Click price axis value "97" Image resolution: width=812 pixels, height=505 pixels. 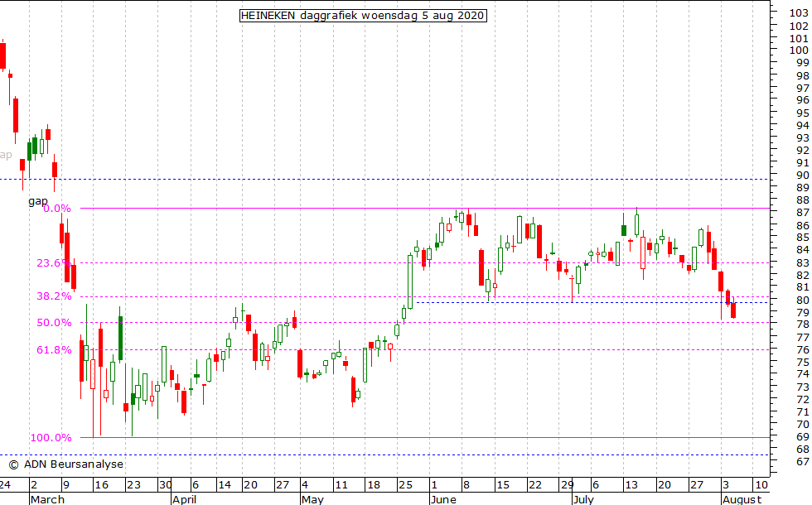pyautogui.click(x=802, y=88)
